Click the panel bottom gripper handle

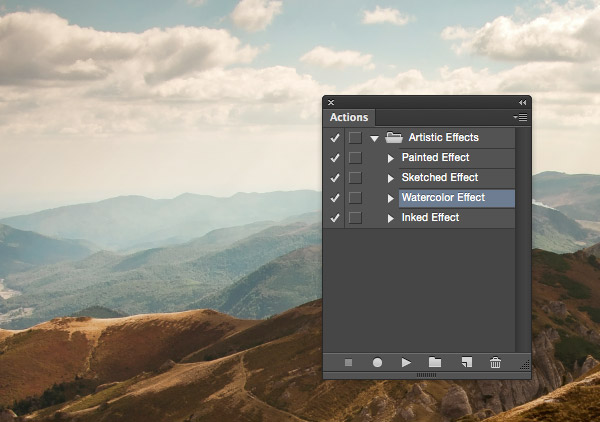click(426, 375)
